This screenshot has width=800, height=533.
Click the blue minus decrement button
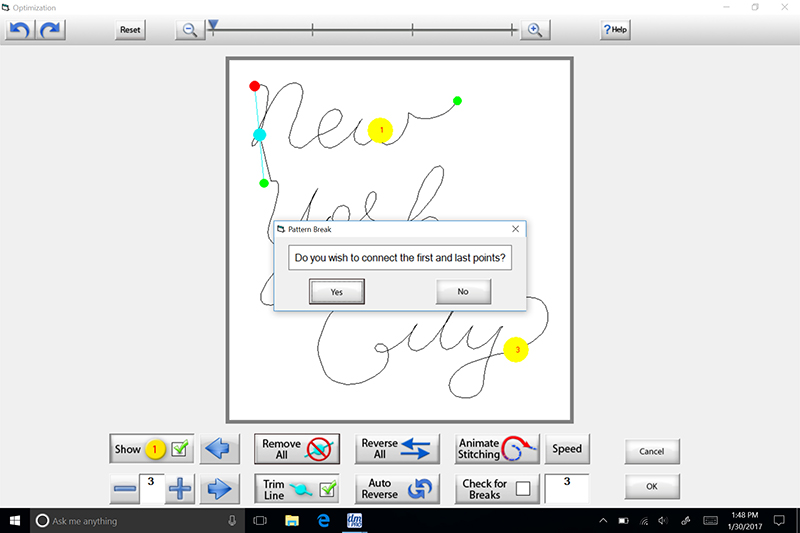click(124, 489)
